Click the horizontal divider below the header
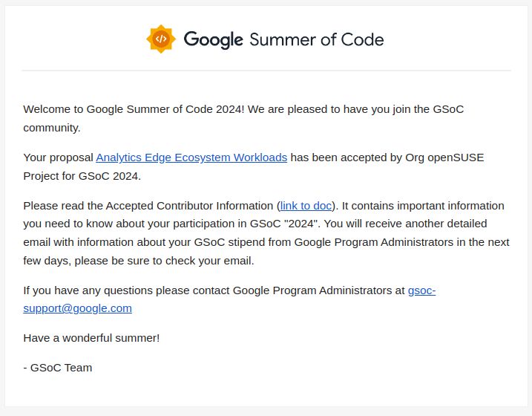Image resolution: width=532 pixels, height=416 pixels. pos(266,71)
